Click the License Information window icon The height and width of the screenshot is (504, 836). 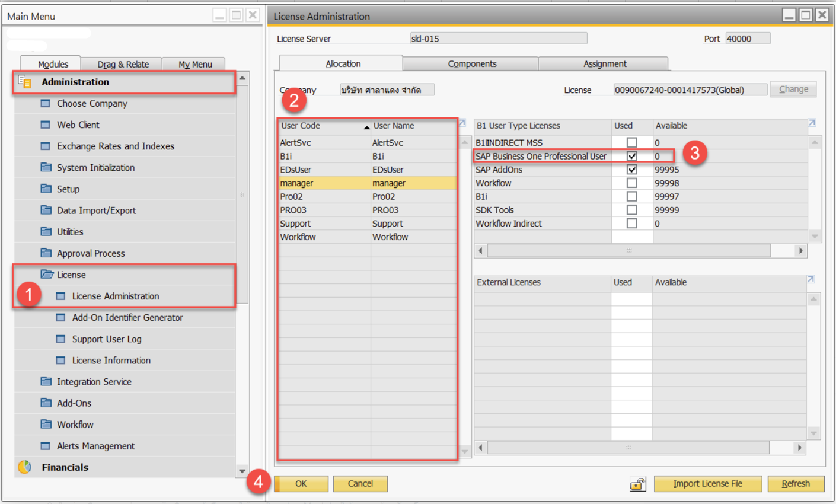pos(61,360)
